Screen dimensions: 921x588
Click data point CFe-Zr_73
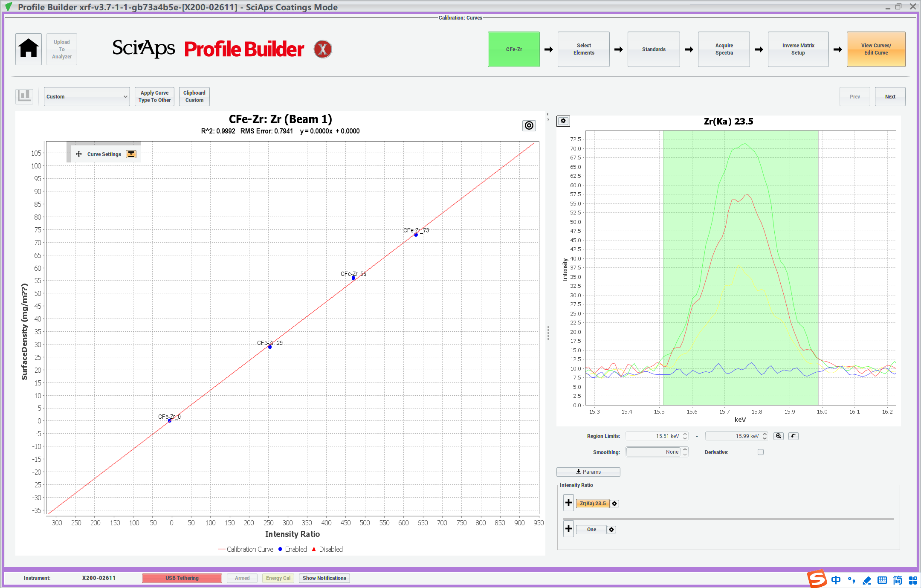point(416,235)
